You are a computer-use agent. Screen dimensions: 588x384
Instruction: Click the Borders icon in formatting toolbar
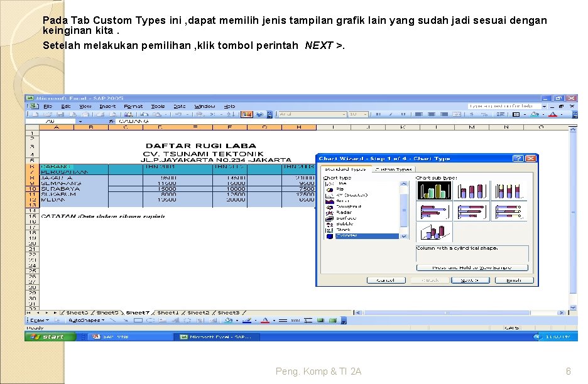click(516, 114)
